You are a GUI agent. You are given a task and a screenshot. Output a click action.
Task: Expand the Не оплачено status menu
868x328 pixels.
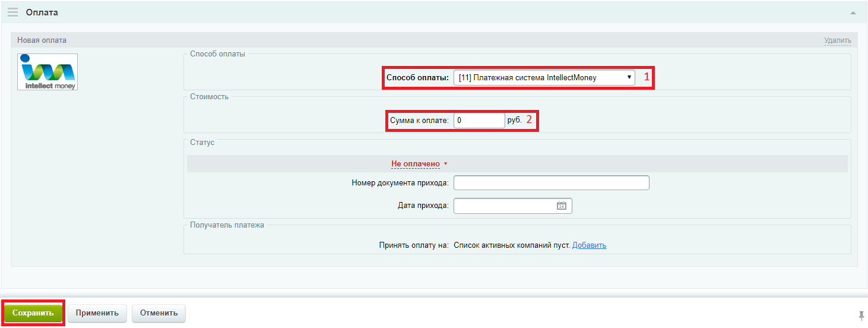[x=415, y=164]
